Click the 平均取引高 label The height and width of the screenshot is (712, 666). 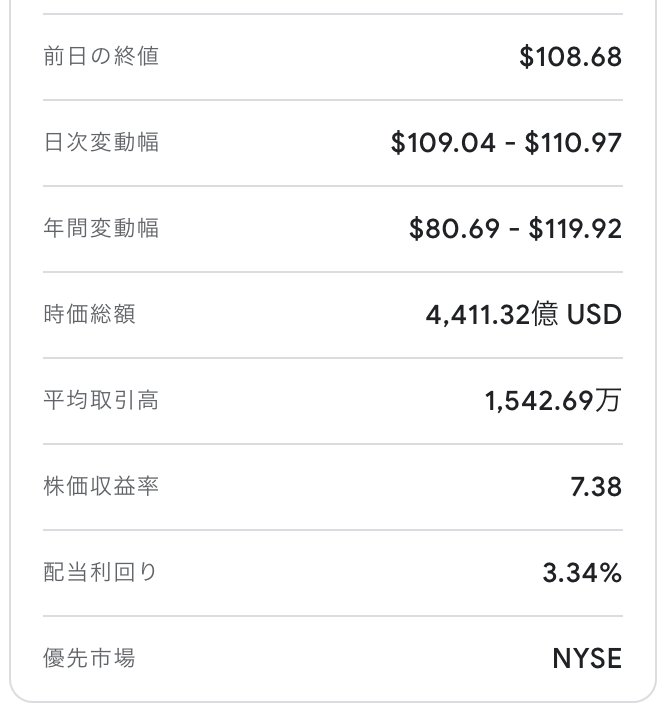101,400
